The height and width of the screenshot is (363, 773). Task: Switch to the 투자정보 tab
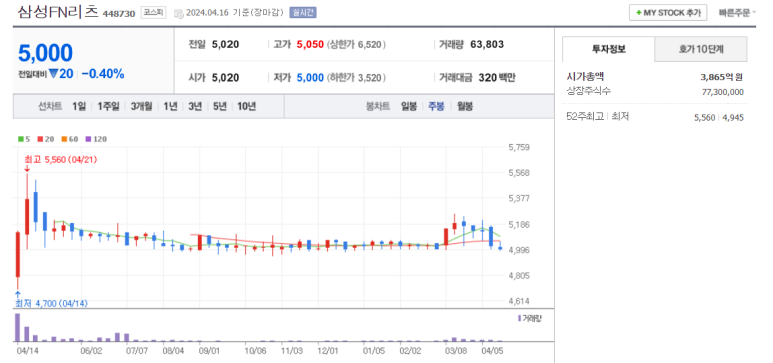(608, 49)
